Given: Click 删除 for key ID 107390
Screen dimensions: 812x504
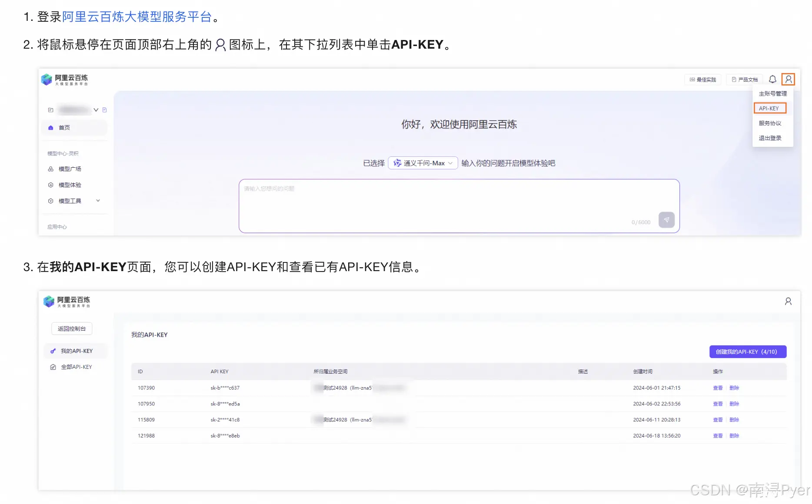Looking at the screenshot, I should (734, 388).
